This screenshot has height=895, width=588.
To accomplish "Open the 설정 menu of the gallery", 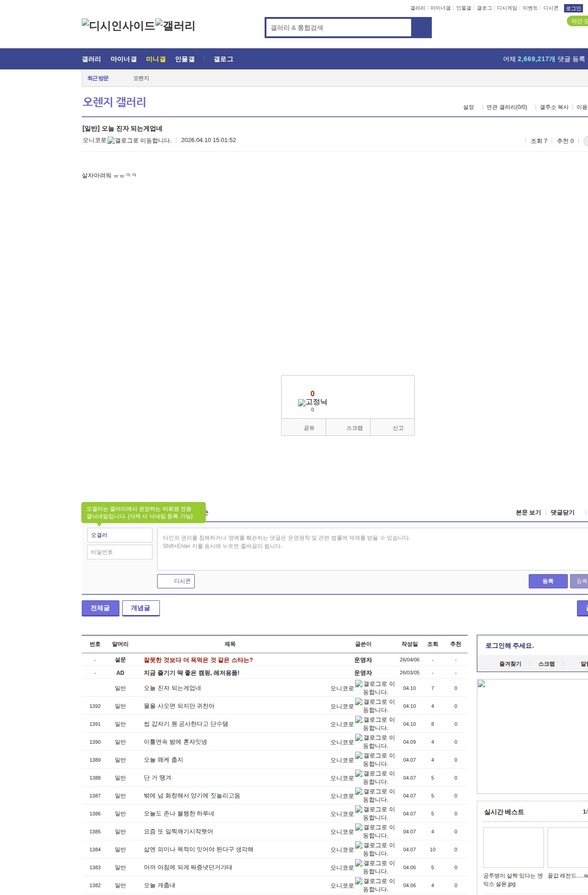I will pos(468,107).
